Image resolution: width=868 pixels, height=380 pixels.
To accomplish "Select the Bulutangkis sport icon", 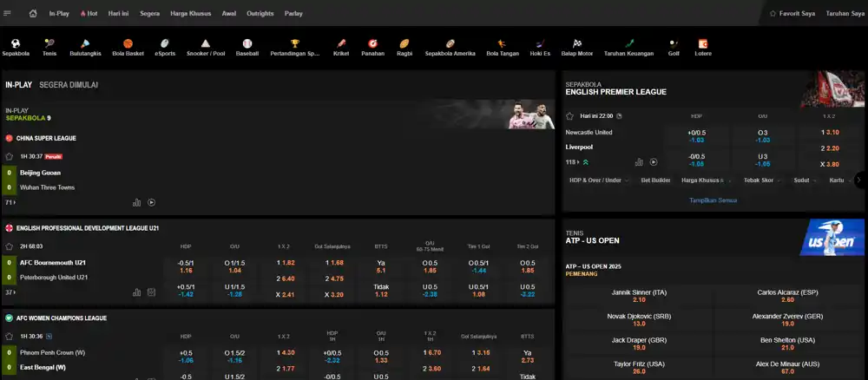I will 85,43.
